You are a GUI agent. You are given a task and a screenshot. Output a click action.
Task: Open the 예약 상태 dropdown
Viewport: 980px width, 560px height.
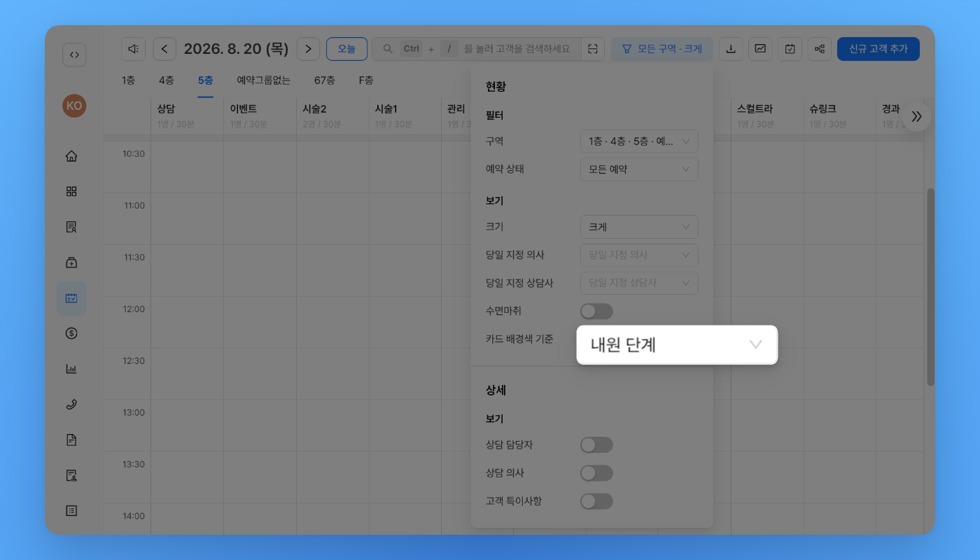(639, 169)
